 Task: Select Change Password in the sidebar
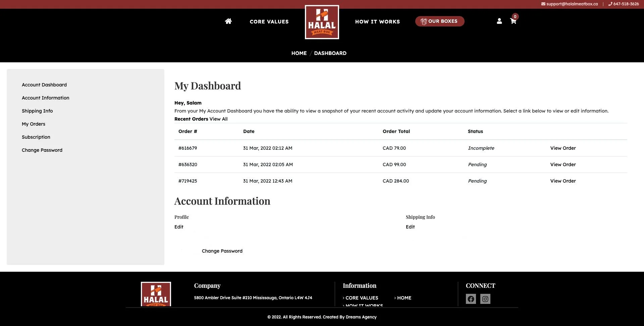42,150
